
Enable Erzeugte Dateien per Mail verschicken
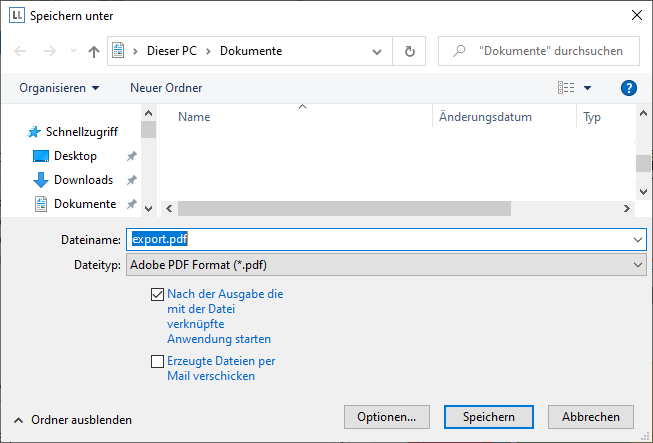[x=157, y=362]
